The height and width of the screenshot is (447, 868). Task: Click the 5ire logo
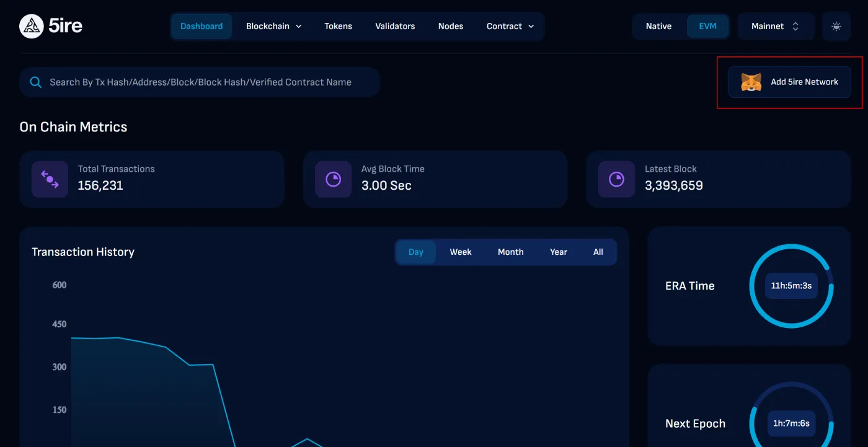pyautogui.click(x=51, y=26)
